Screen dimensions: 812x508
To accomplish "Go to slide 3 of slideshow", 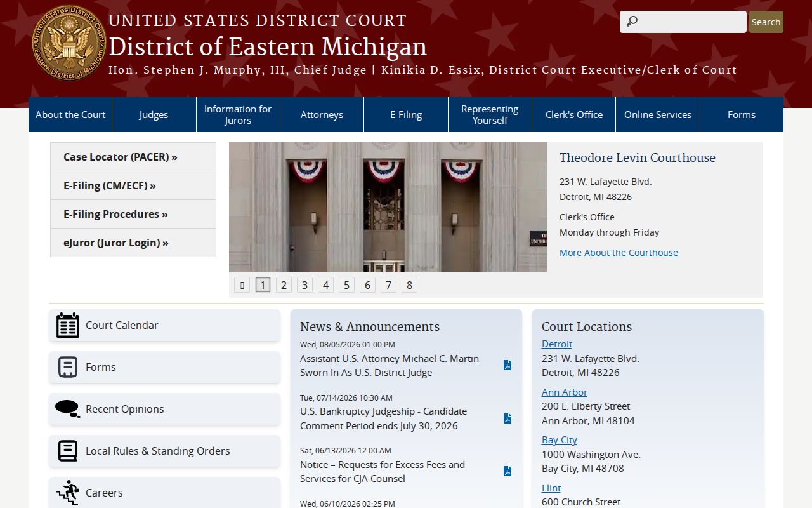I will tap(304, 285).
